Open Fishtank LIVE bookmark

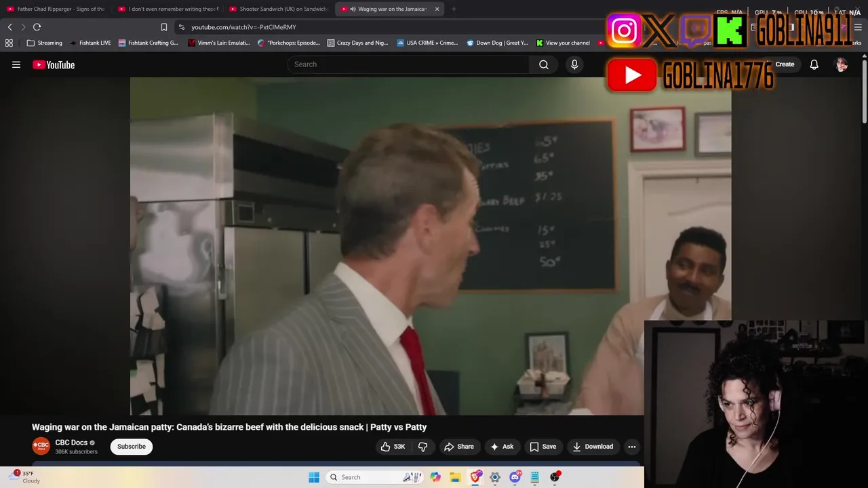(x=90, y=43)
